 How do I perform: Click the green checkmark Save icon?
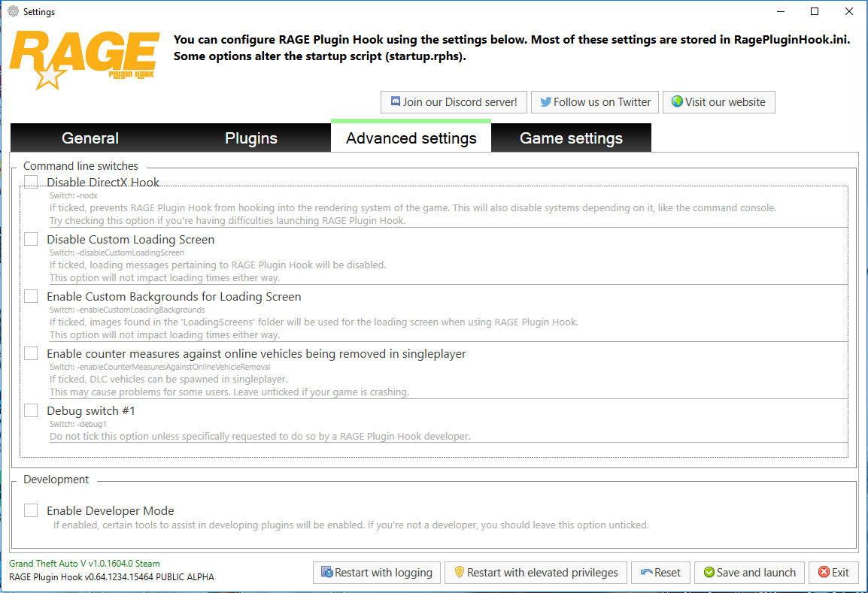tap(709, 573)
